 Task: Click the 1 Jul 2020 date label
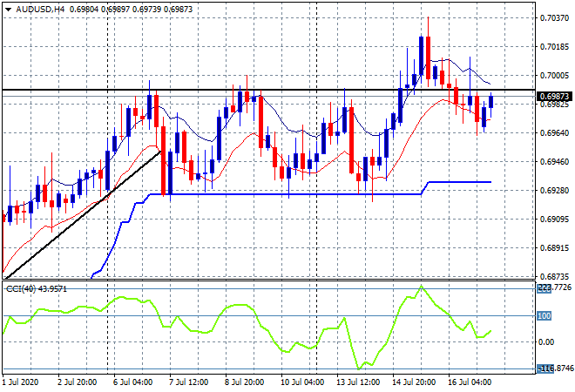click(20, 382)
